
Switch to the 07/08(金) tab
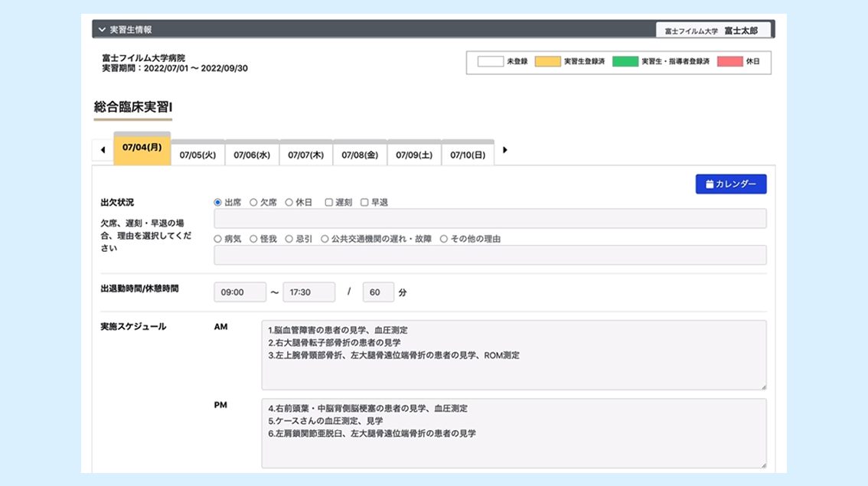360,155
